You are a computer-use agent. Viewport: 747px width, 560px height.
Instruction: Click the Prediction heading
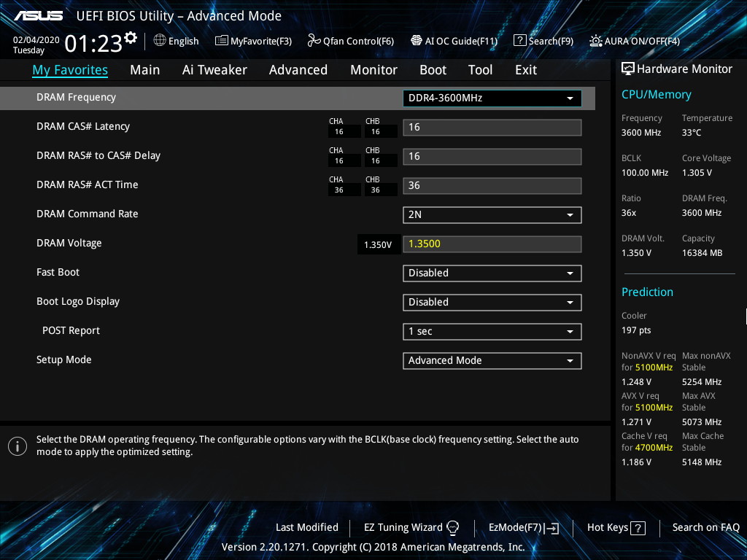point(647,292)
